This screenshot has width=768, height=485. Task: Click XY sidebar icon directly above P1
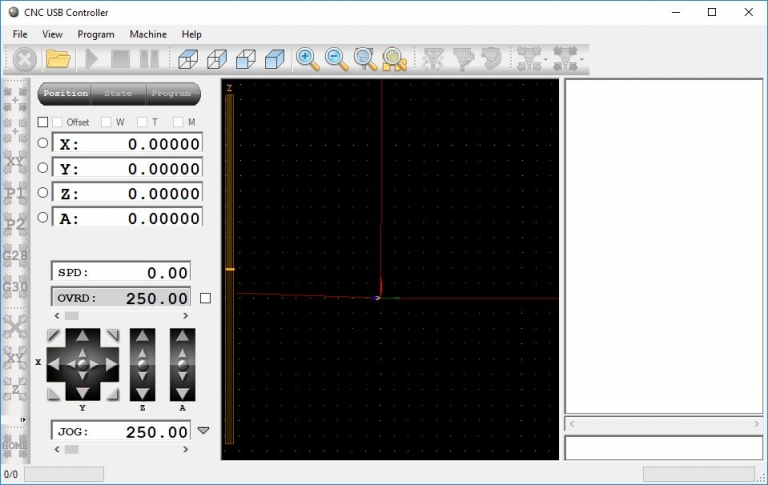coord(16,162)
